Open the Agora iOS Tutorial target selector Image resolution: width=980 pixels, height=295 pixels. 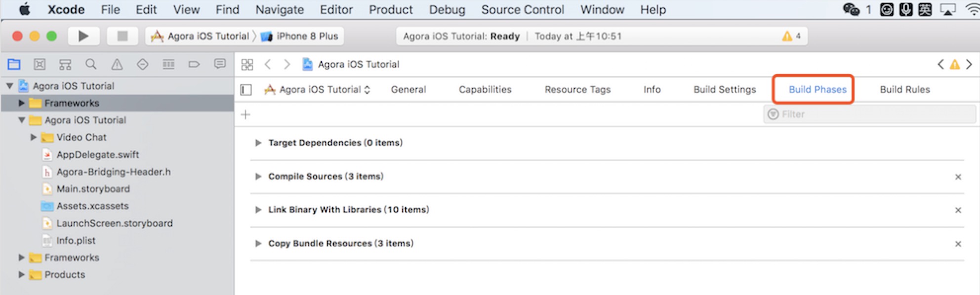tap(317, 89)
